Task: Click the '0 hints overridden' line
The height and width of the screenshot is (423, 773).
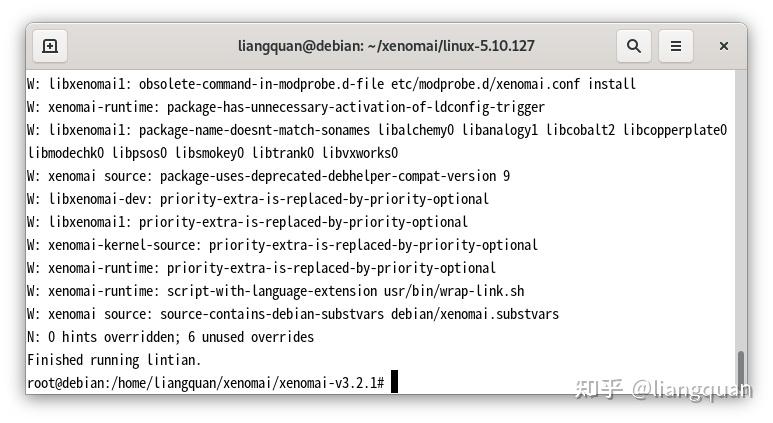Action: [170, 337]
